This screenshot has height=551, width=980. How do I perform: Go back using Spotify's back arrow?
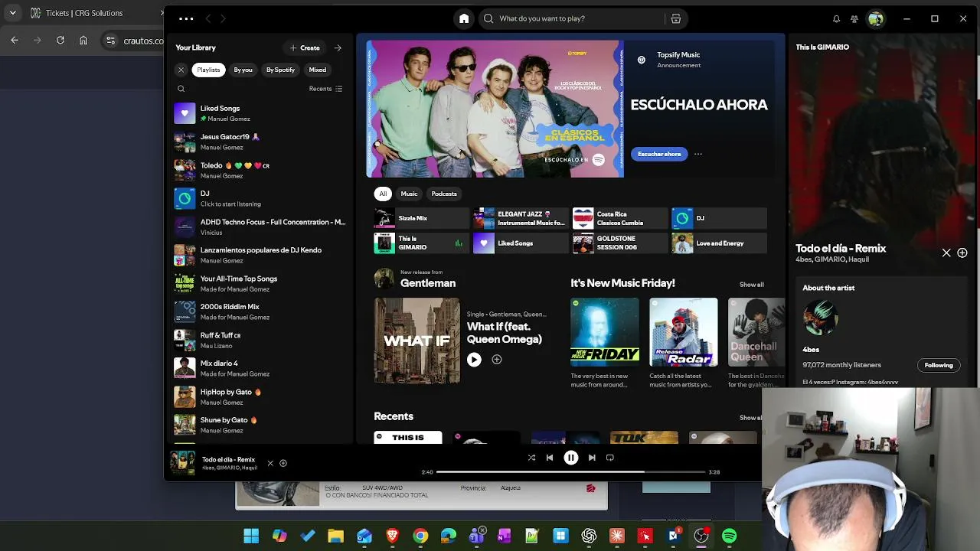pyautogui.click(x=207, y=18)
